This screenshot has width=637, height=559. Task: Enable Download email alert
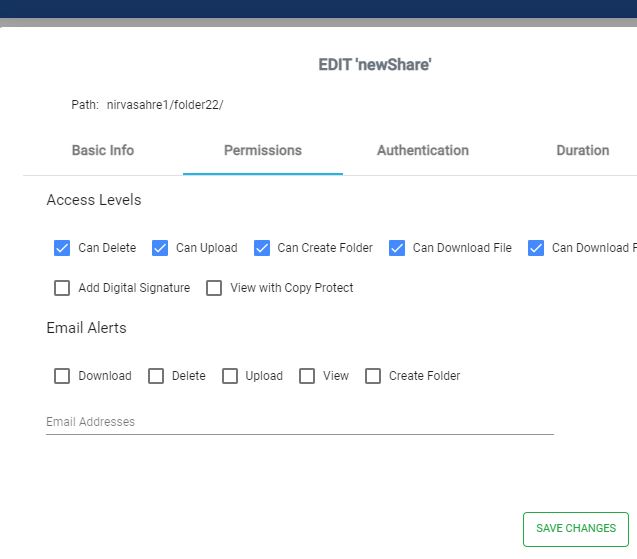(62, 376)
